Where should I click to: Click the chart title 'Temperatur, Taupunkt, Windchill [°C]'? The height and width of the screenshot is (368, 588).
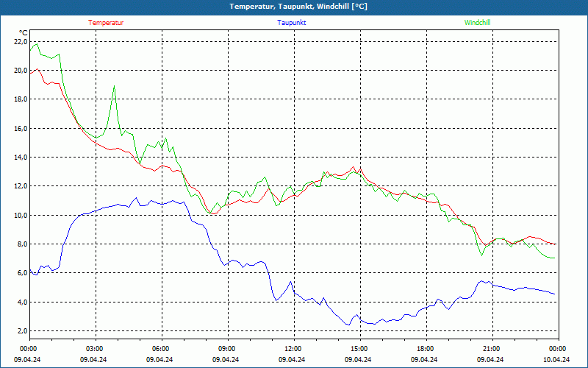298,7
